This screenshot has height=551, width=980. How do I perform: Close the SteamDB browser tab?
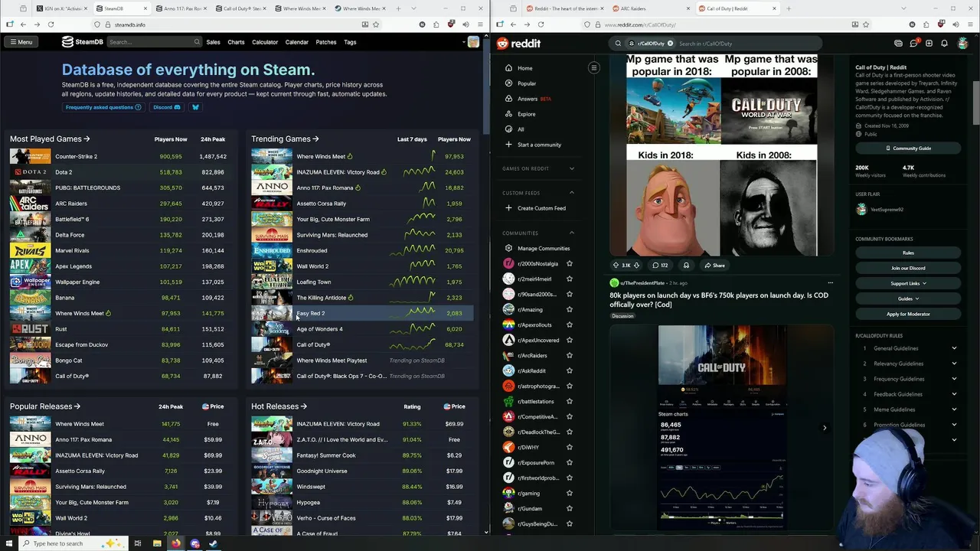coord(145,8)
